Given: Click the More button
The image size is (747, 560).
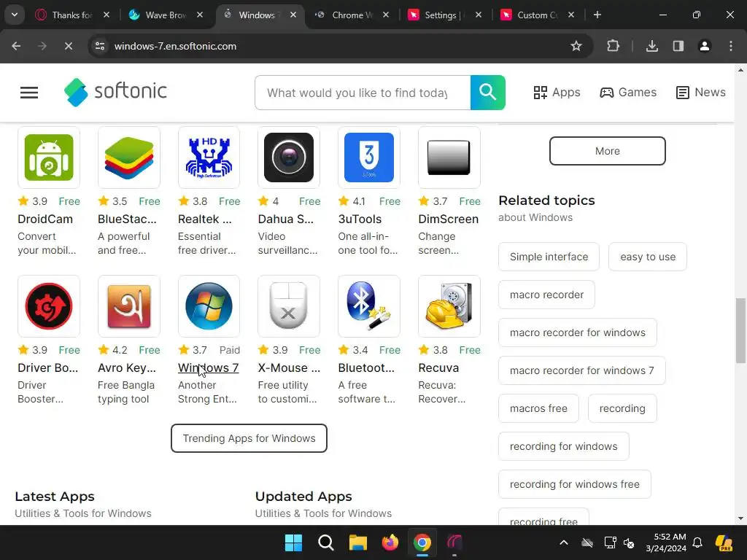Looking at the screenshot, I should [608, 151].
